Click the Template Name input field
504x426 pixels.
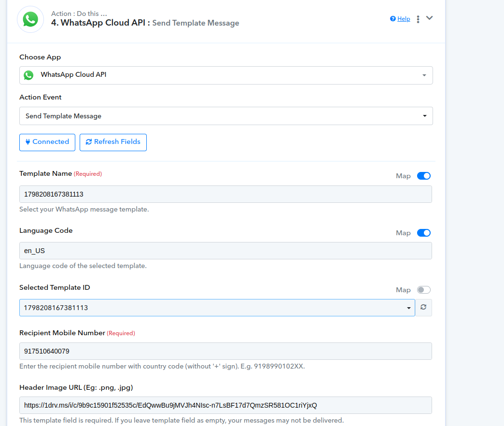pos(225,194)
